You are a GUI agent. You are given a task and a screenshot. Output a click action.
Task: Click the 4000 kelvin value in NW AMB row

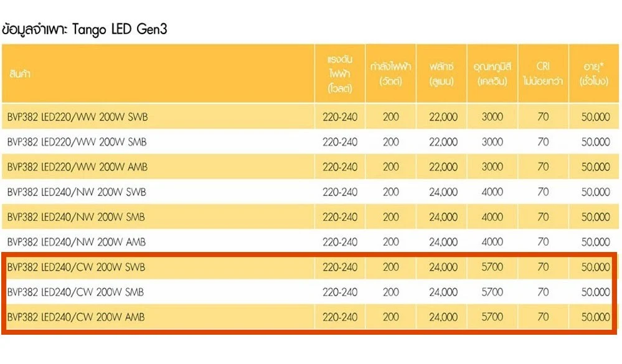pyautogui.click(x=492, y=242)
